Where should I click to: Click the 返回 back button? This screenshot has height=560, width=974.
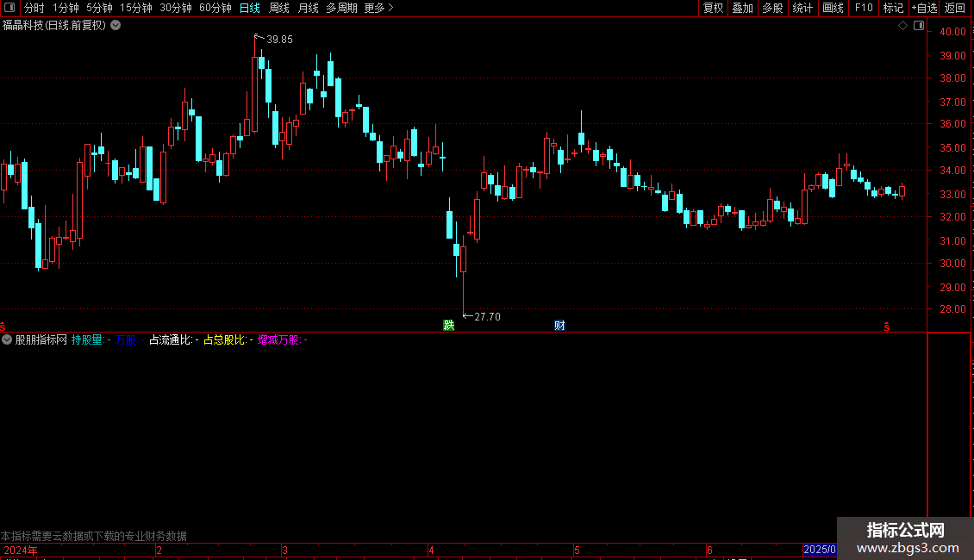(x=955, y=8)
